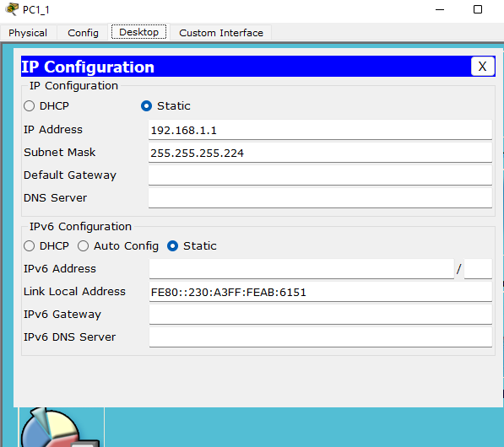Viewport: 504px width, 447px height.
Task: Maximize the PC1_1 window
Action: [x=478, y=9]
